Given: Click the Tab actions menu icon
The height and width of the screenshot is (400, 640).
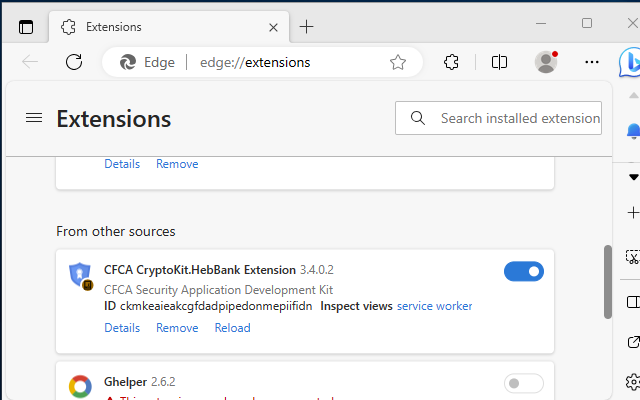Looking at the screenshot, I should [x=26, y=27].
